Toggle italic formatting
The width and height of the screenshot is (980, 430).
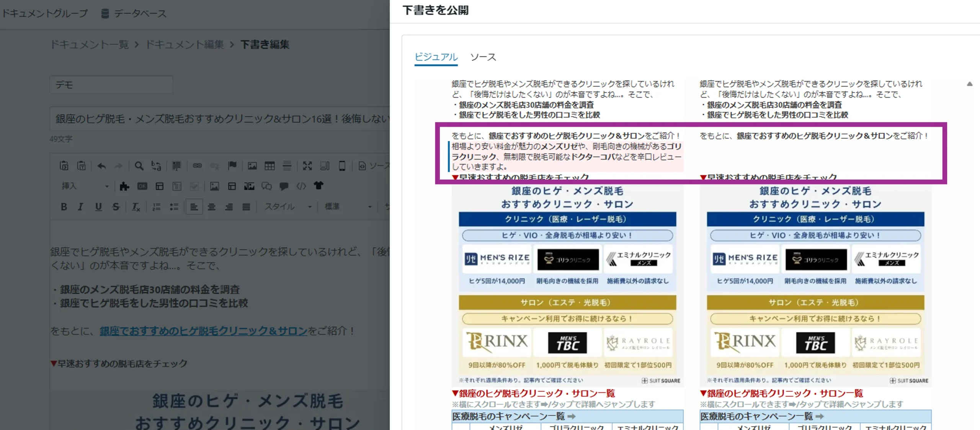pos(80,207)
